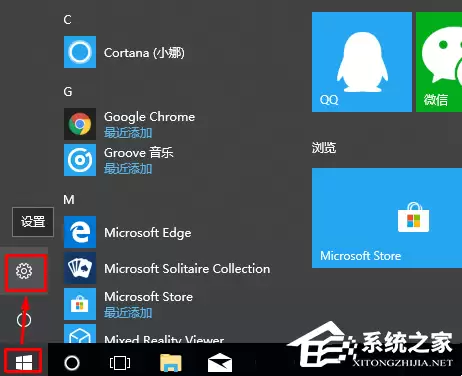
Task: Select Microsoft Store app name in list
Action: point(148,297)
